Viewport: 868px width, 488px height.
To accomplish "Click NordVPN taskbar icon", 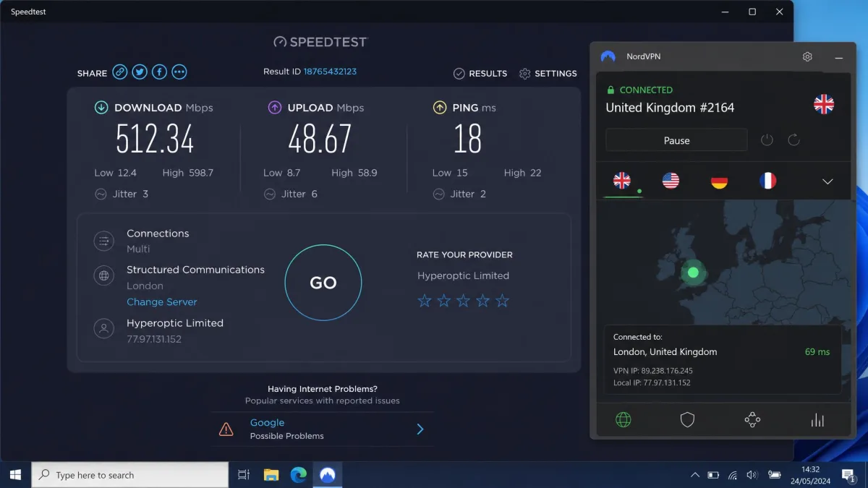I will click(x=328, y=475).
